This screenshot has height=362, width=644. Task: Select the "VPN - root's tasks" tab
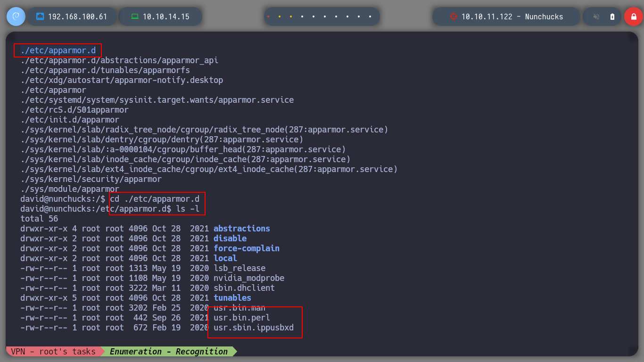point(53,352)
